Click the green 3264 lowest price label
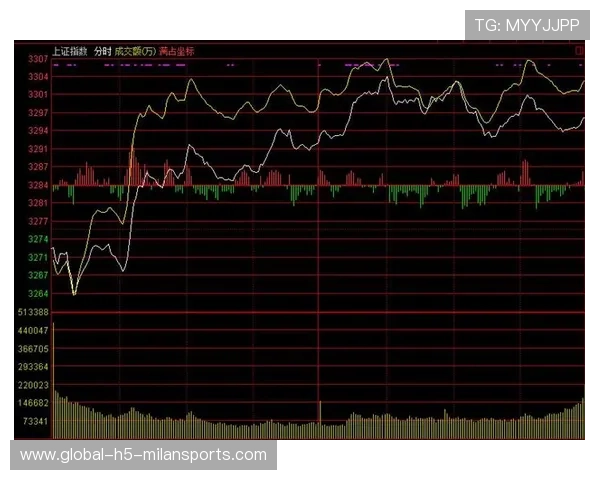The width and height of the screenshot is (600, 480). pyautogui.click(x=38, y=293)
